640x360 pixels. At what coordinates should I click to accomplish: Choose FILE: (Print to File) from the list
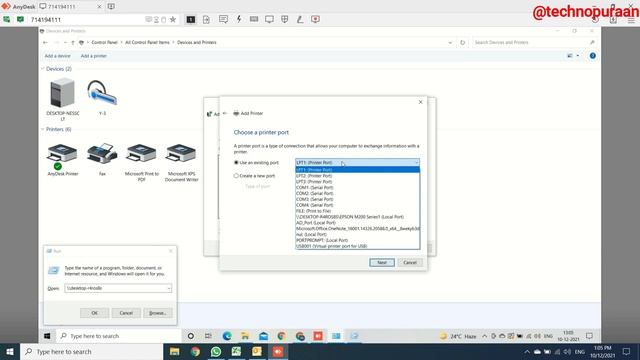pos(357,211)
